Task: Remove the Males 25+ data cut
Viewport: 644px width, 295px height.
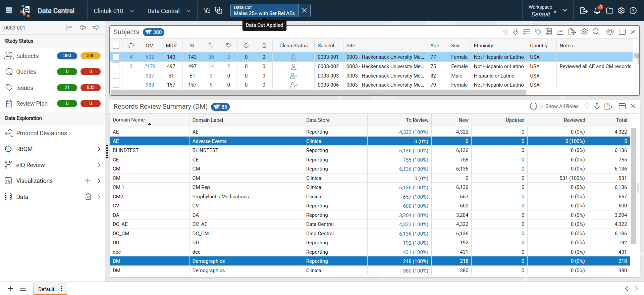Action: [304, 10]
